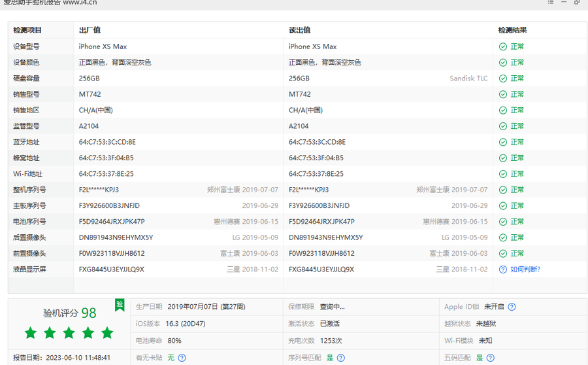The height and width of the screenshot is (365, 588).
Task: Click the 后置摄像头 result check icon
Action: [503, 237]
